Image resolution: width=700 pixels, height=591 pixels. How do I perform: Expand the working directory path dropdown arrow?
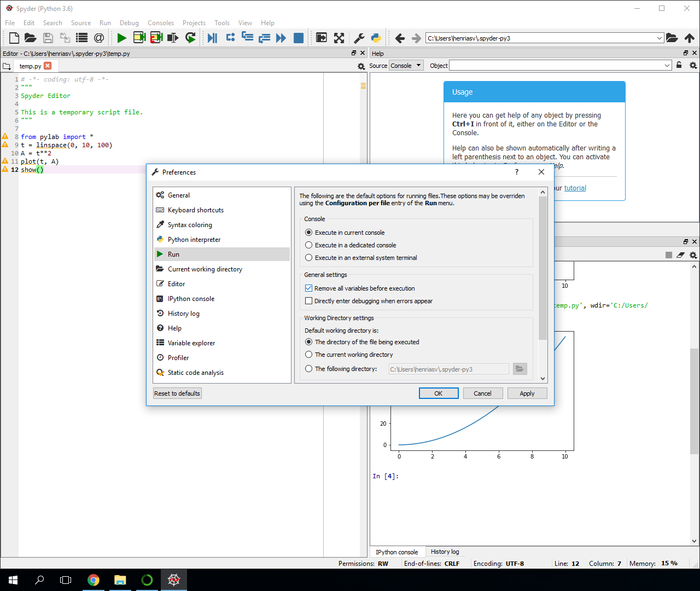click(x=660, y=38)
